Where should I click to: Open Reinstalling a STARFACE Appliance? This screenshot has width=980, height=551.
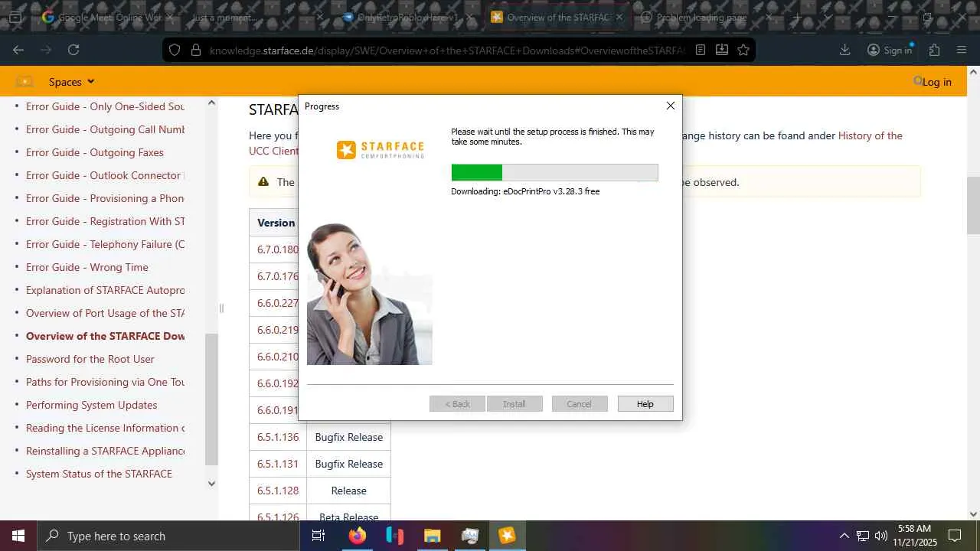click(105, 451)
